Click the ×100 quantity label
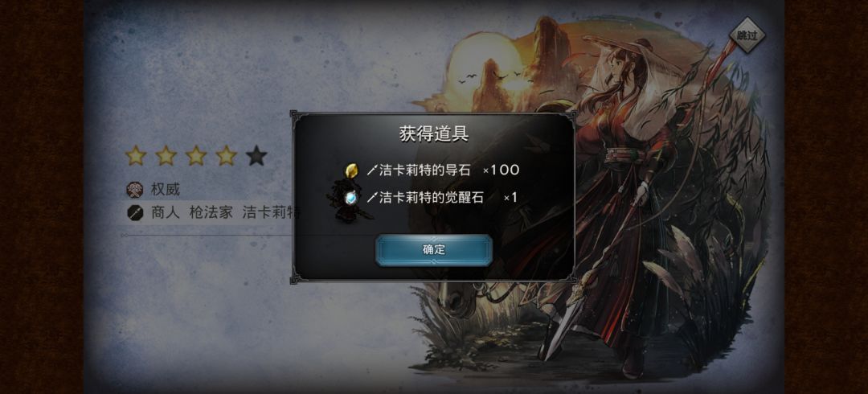 501,170
